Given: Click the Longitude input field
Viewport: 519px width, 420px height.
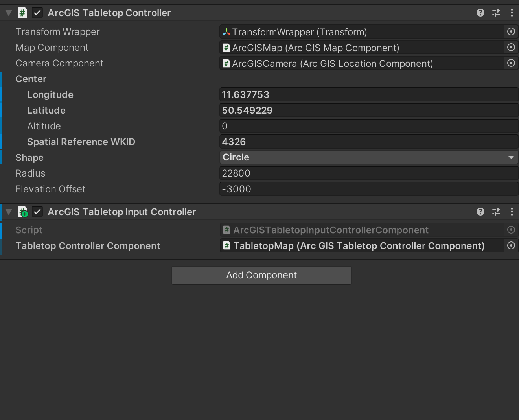Looking at the screenshot, I should [369, 95].
